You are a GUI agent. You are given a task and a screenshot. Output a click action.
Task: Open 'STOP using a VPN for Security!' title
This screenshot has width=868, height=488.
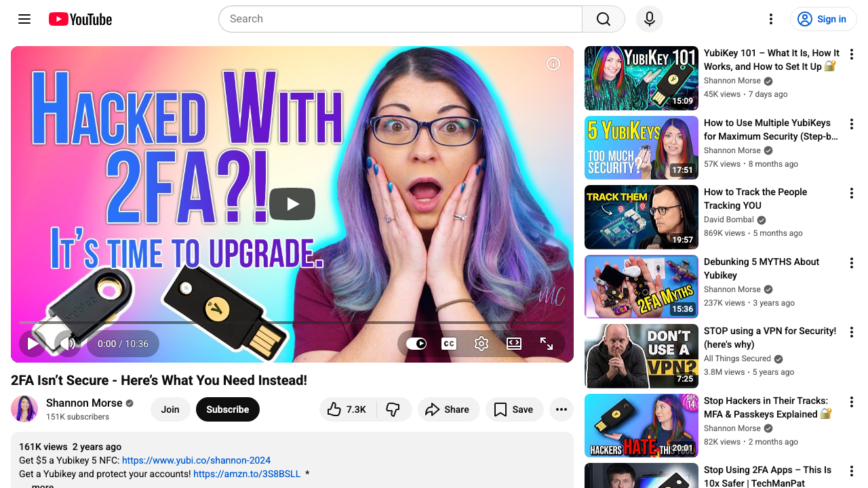coord(770,338)
